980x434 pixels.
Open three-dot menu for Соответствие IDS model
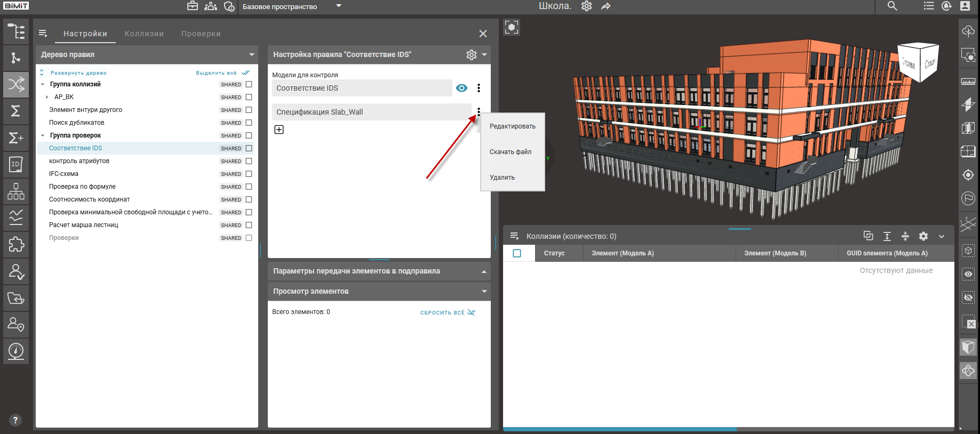tap(479, 88)
